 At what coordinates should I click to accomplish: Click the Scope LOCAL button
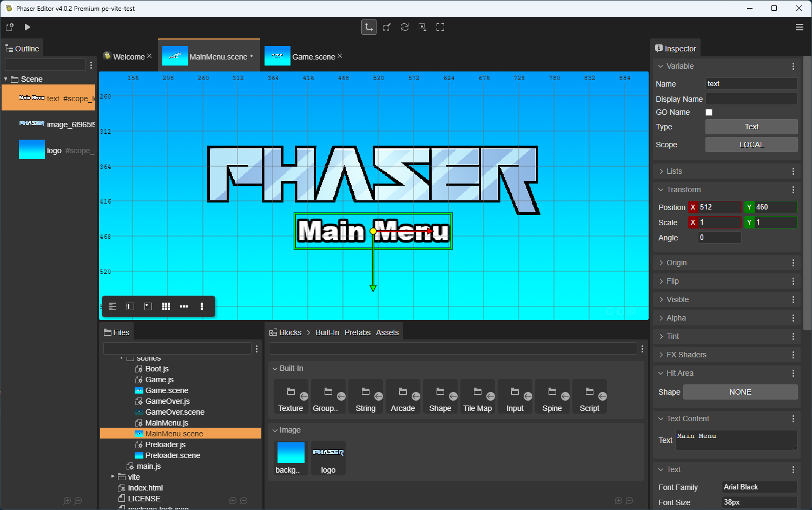pyautogui.click(x=751, y=145)
